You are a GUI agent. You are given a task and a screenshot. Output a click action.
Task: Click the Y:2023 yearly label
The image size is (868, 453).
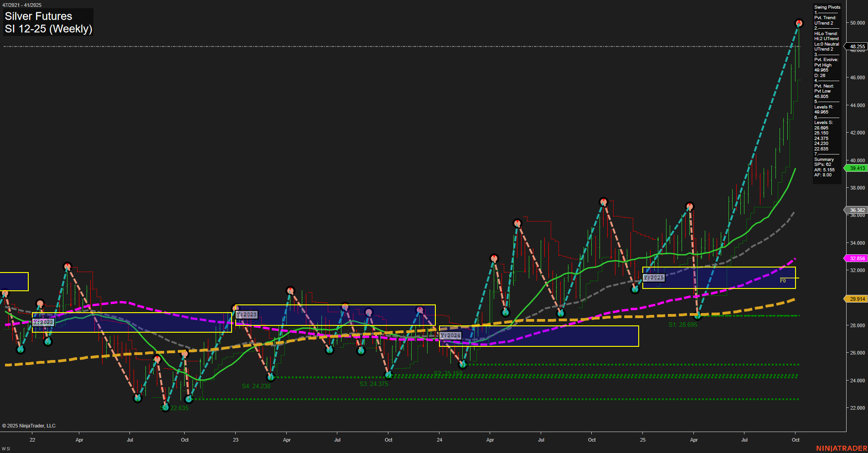[x=246, y=314]
